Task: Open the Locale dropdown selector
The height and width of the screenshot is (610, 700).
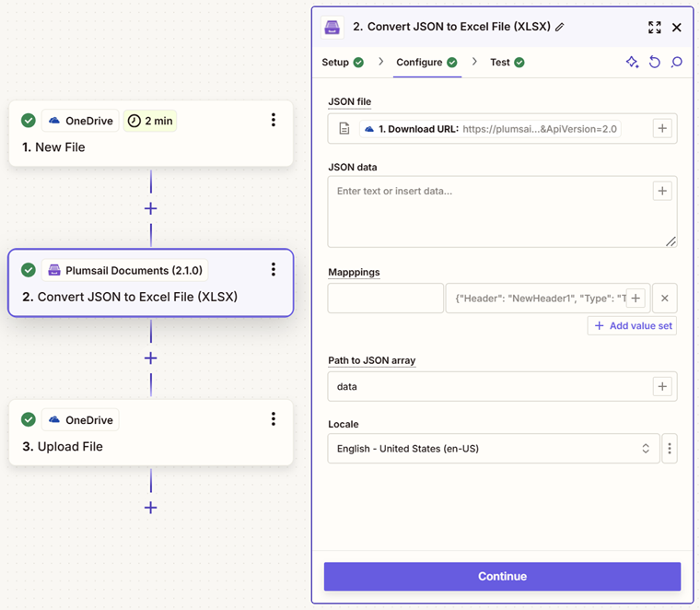Action: (x=494, y=449)
